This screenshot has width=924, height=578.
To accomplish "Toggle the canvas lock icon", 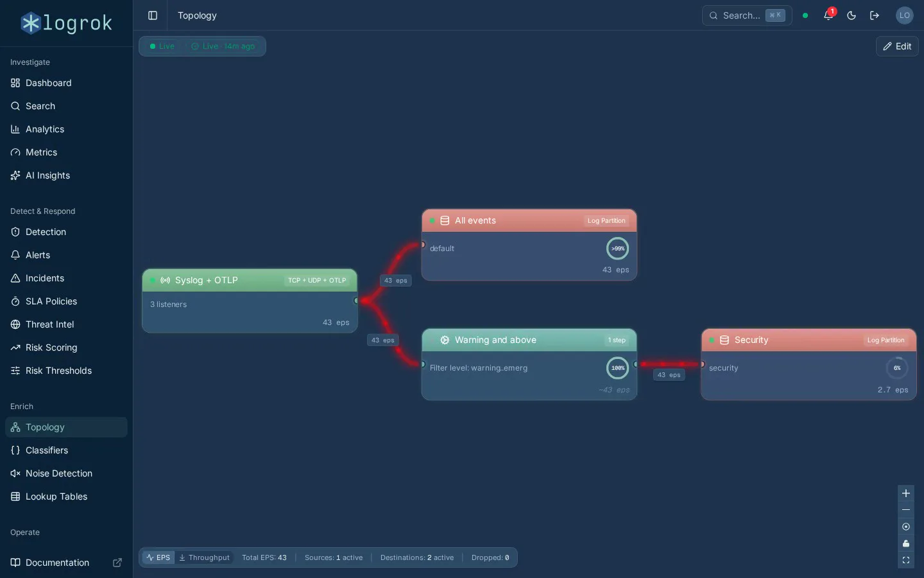I will 906,543.
